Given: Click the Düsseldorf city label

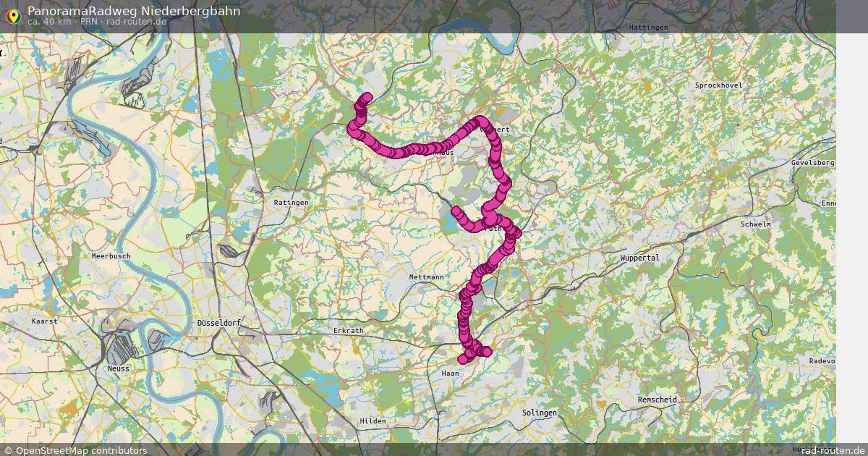Looking at the screenshot, I should 219,323.
